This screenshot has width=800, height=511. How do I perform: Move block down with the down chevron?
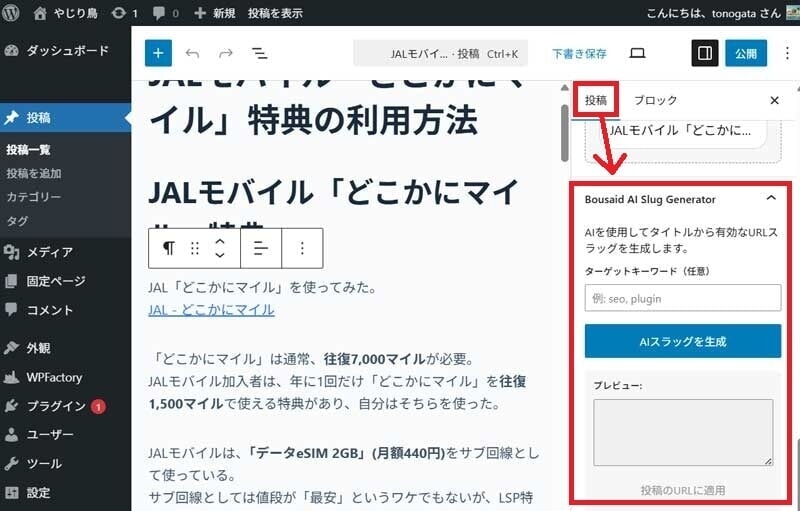click(x=220, y=255)
